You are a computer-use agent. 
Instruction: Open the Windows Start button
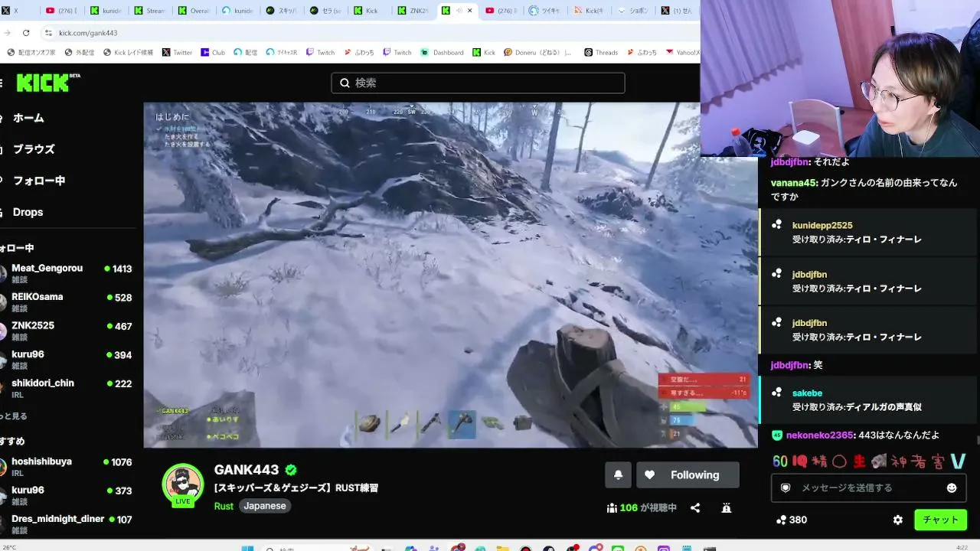(x=247, y=548)
